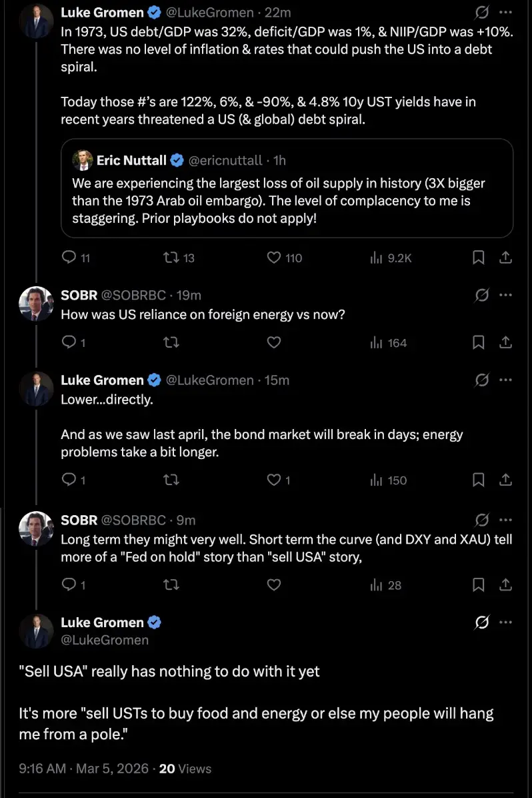
Task: Repost the top post with 13 reposts
Action: (x=171, y=258)
